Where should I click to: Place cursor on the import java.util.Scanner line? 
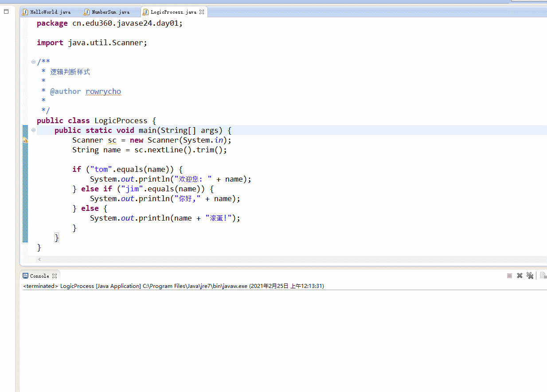click(x=106, y=43)
